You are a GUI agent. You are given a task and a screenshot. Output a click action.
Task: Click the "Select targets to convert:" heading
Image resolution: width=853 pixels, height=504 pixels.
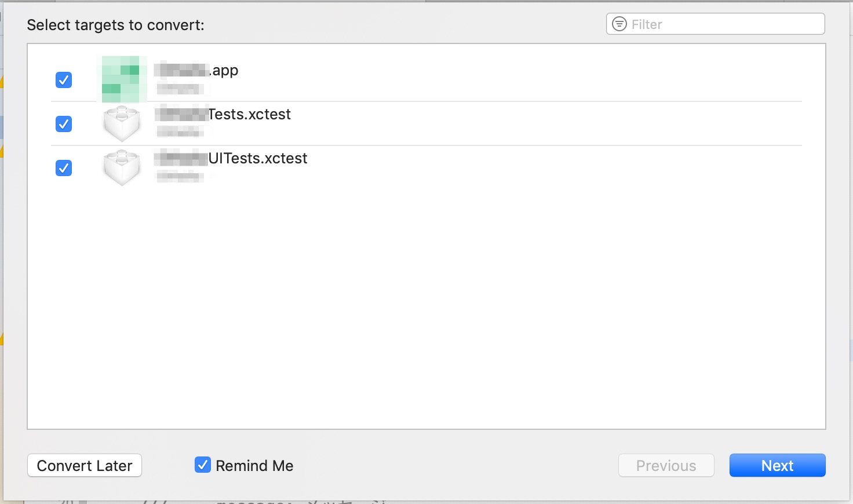[x=115, y=25]
